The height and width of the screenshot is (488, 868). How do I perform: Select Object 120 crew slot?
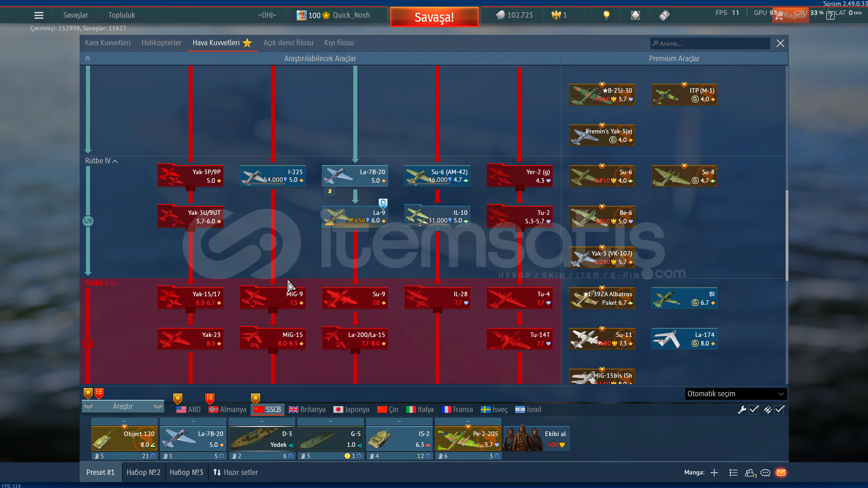[x=124, y=439]
